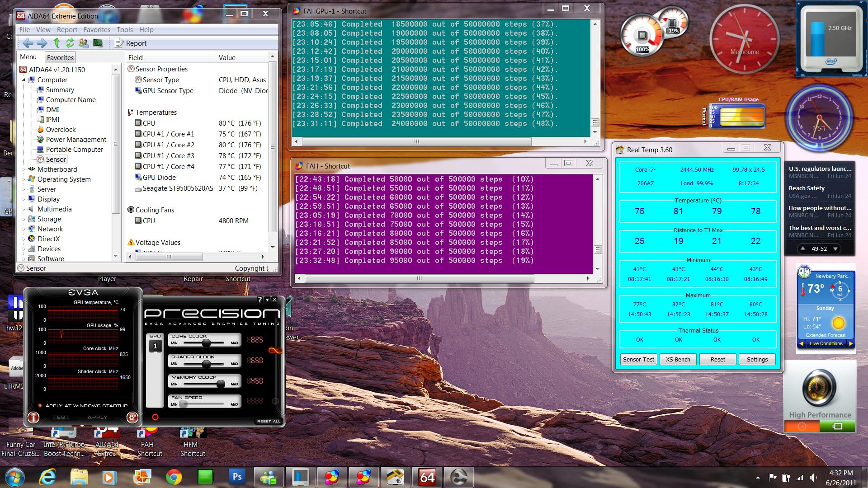Launch Internet Explorer from taskbar
868x488 pixels.
point(47,477)
